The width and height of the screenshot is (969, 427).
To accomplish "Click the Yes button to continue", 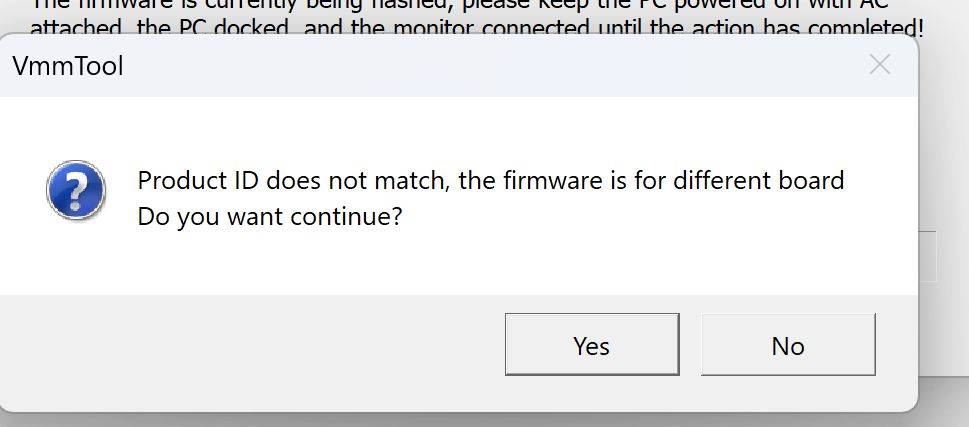I will pyautogui.click(x=591, y=346).
